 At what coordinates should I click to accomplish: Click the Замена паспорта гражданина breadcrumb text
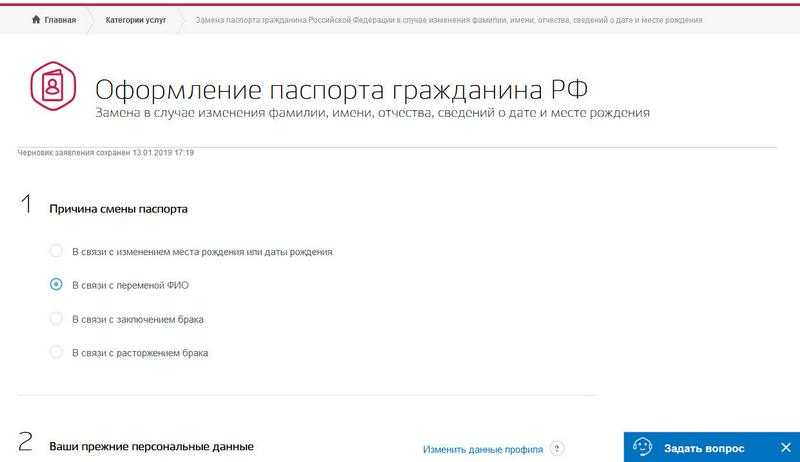tap(448, 20)
